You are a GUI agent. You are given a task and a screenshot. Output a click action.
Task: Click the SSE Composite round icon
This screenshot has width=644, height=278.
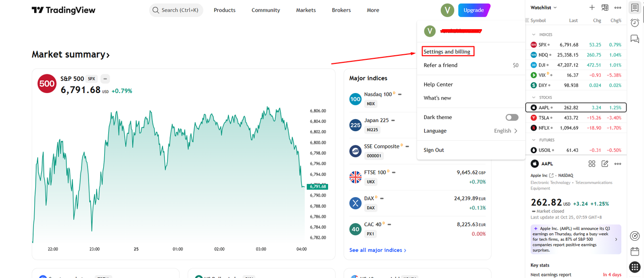356,151
